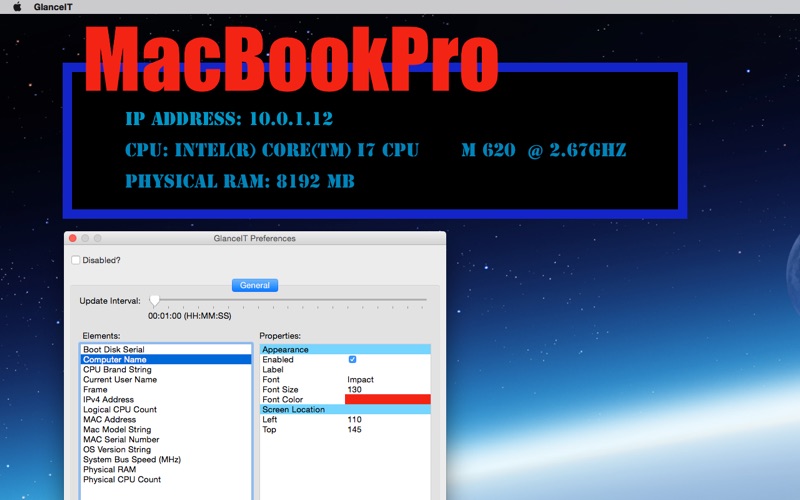Click the Update Interval slider knob
This screenshot has width=800, height=500.
(155, 301)
